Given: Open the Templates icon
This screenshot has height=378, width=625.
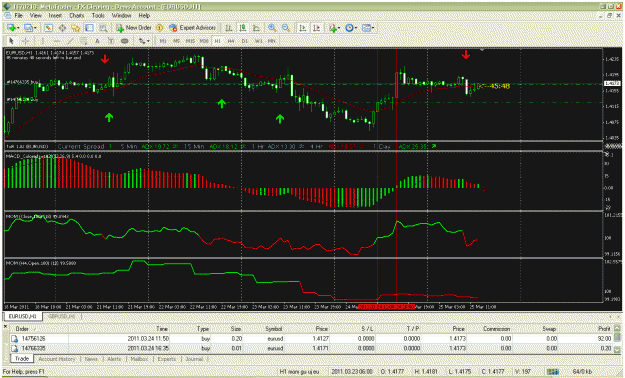Looking at the screenshot, I should pos(366,28).
